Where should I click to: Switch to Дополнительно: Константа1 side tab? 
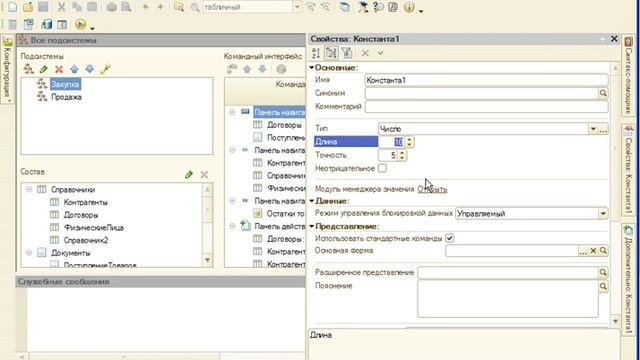629,279
